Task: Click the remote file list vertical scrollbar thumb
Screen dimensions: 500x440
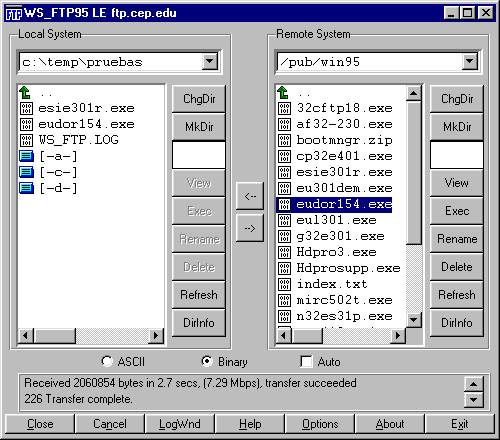Action: (414, 173)
